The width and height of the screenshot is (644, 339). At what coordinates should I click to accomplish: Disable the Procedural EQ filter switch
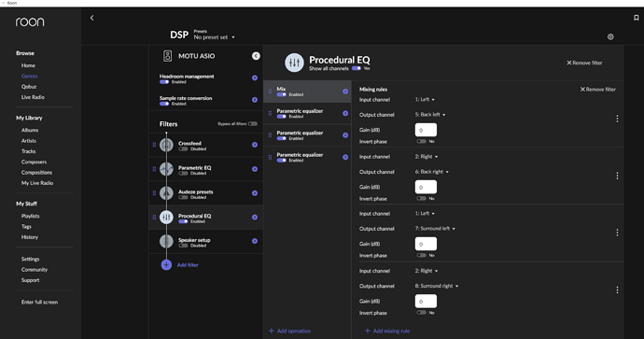tap(183, 221)
